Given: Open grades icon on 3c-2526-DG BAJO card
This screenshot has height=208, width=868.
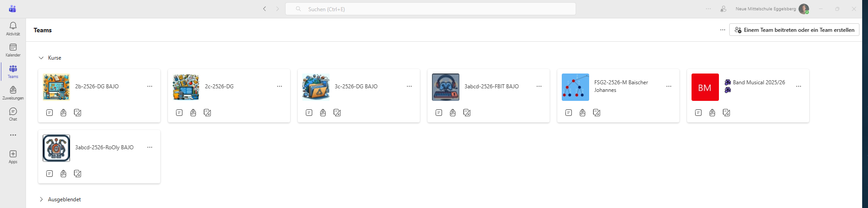Looking at the screenshot, I should (x=337, y=113).
